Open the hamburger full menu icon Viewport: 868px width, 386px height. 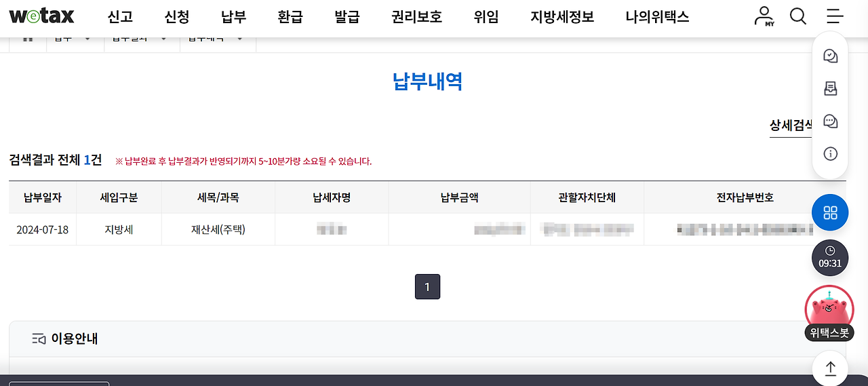tap(835, 16)
